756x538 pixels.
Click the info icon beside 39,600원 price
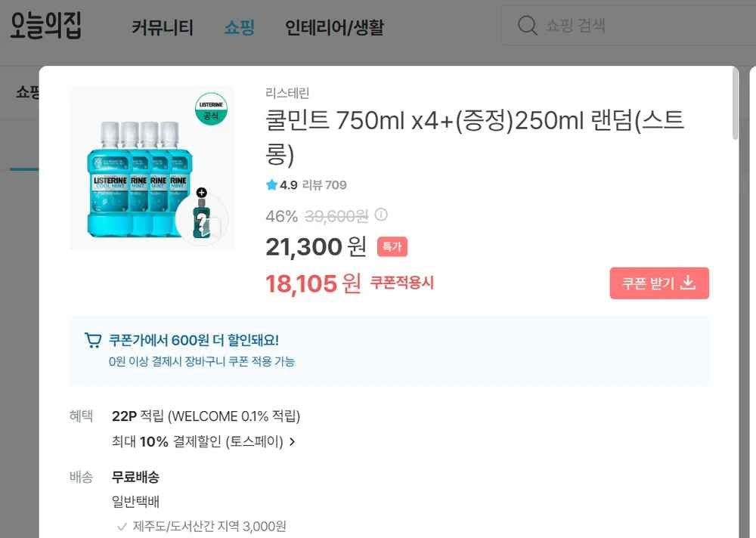click(381, 215)
